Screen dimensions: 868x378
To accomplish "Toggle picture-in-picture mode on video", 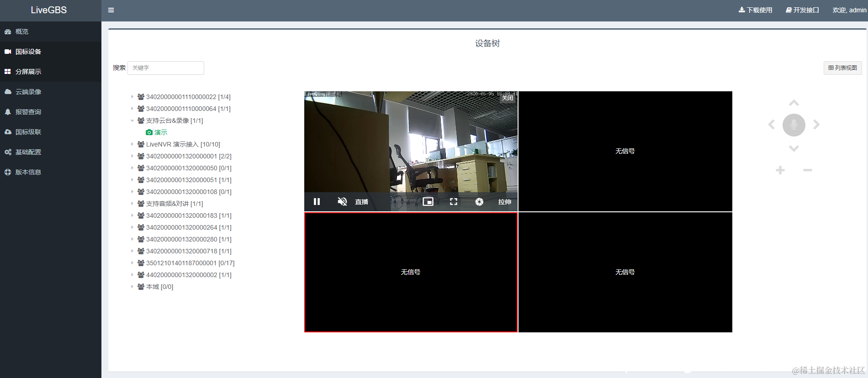I will [428, 201].
